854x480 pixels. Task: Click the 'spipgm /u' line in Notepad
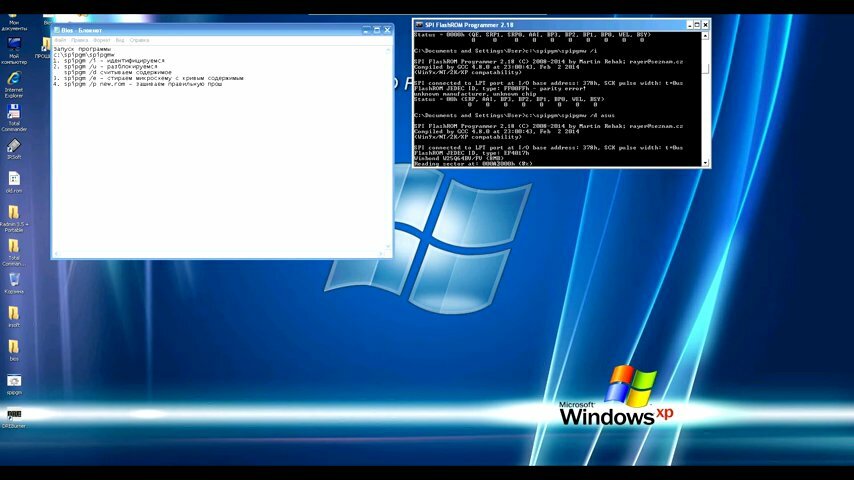[106, 66]
